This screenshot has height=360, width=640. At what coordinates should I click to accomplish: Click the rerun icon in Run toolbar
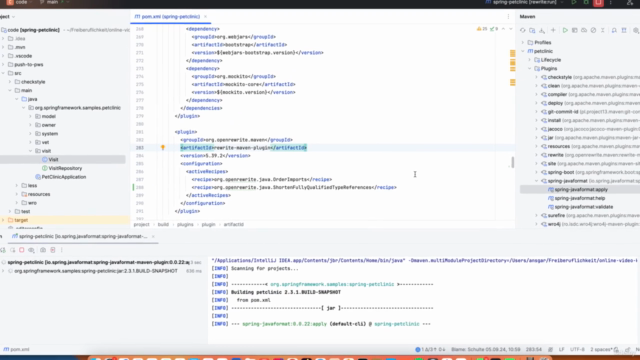point(3,250)
